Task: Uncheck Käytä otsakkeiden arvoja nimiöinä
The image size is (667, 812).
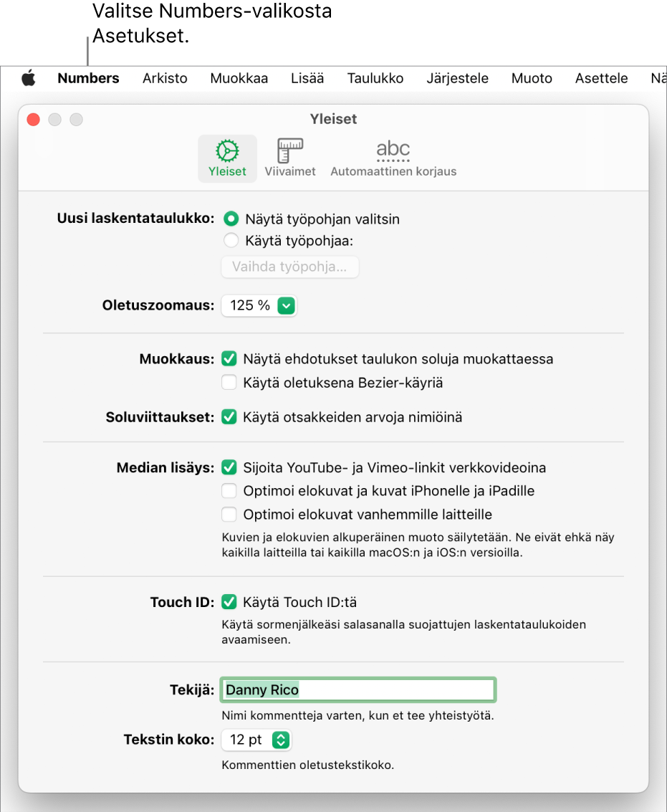Action: [229, 416]
